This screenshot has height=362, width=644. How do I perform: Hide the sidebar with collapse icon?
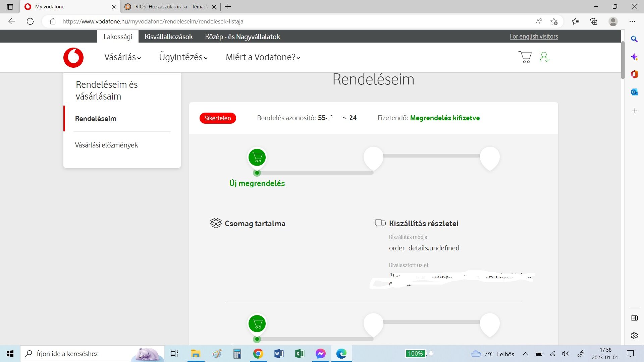click(x=634, y=318)
